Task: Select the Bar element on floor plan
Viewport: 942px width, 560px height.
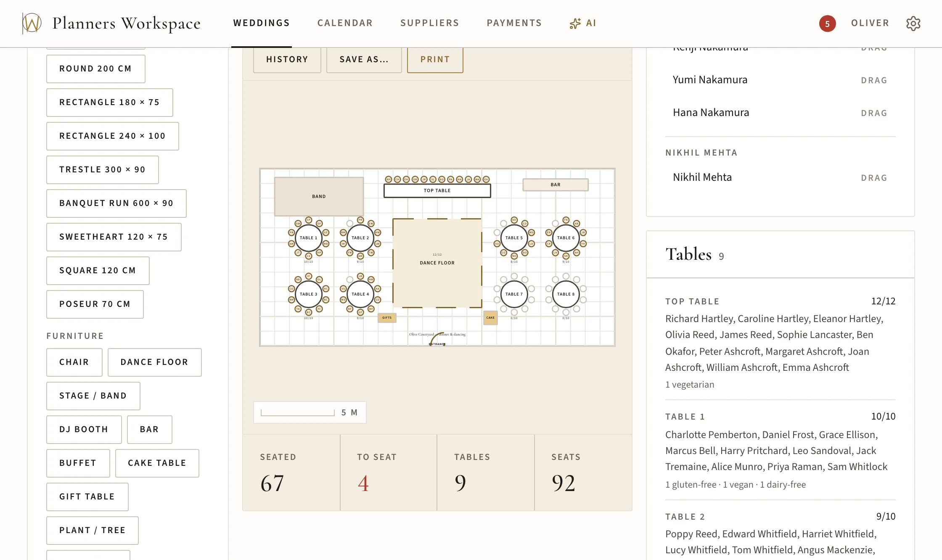Action: coord(556,185)
